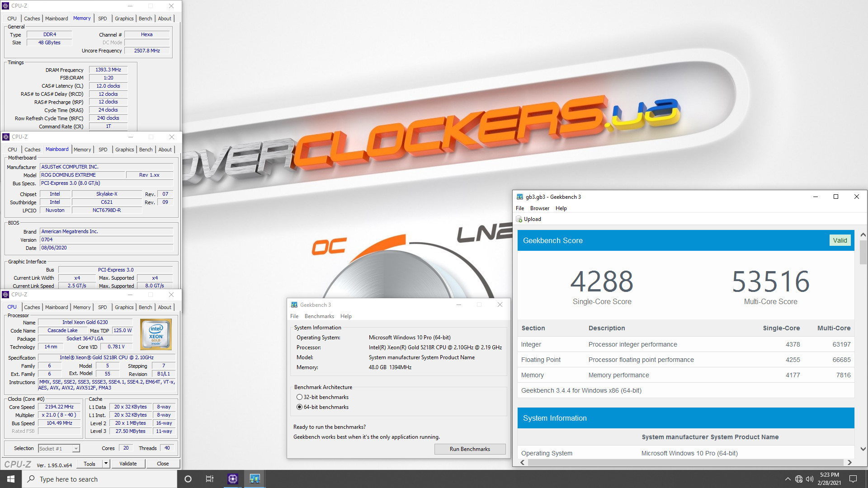The height and width of the screenshot is (488, 868).
Task: Open the Socket #1 selection dropdown
Action: coord(76,448)
